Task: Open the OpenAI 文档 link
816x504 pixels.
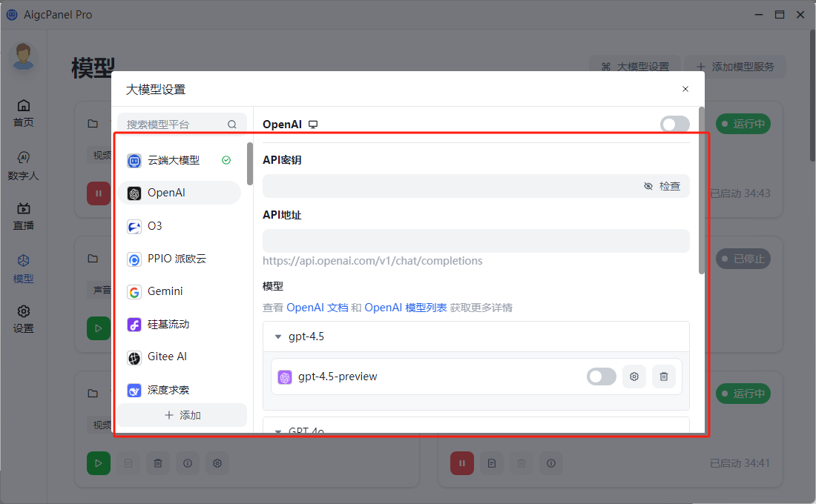Action: [x=317, y=308]
